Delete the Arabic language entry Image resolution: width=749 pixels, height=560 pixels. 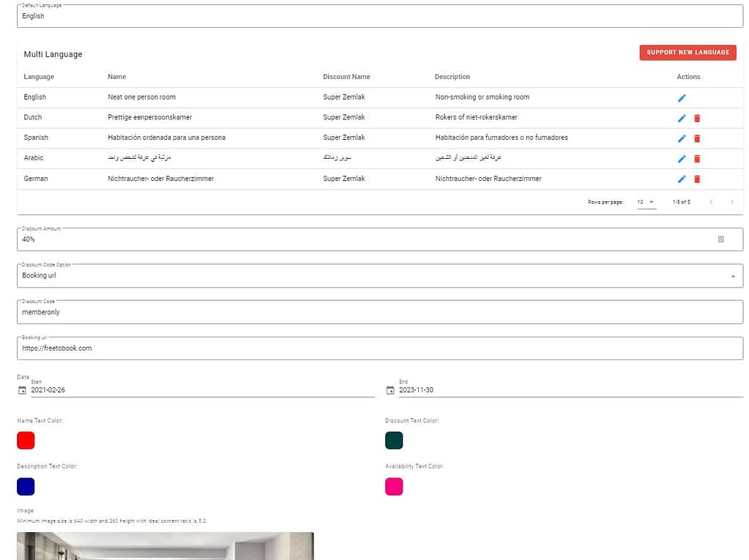coord(697,159)
